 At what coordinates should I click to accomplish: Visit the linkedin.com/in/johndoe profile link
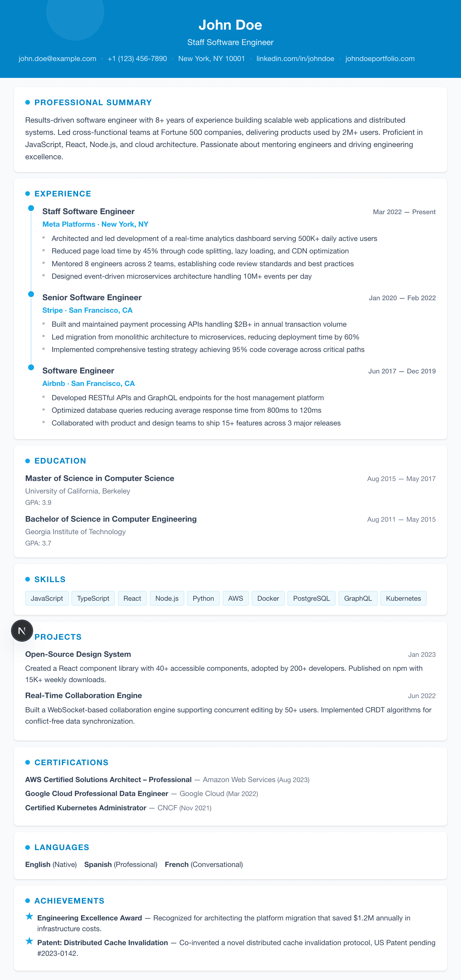[x=295, y=59]
